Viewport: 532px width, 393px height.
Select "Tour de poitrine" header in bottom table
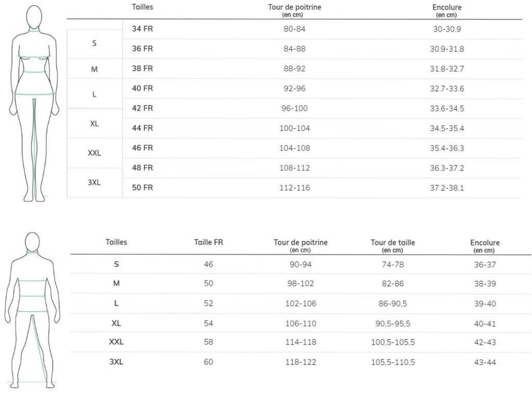(x=301, y=242)
